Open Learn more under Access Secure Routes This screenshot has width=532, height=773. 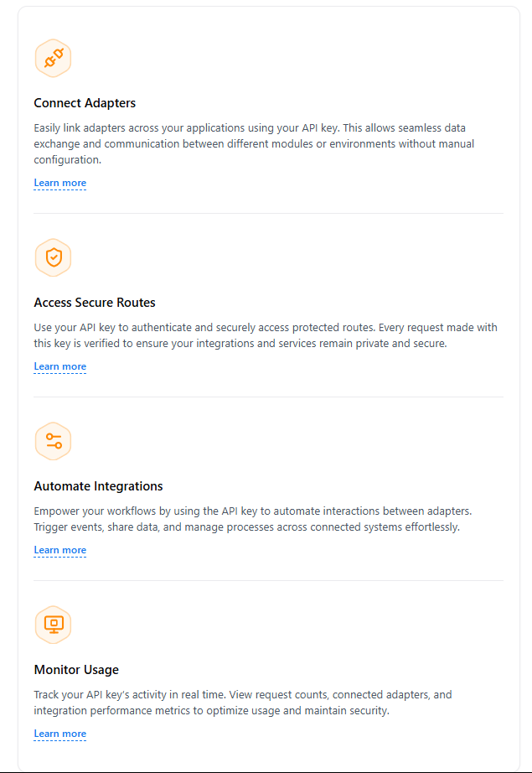[59, 366]
